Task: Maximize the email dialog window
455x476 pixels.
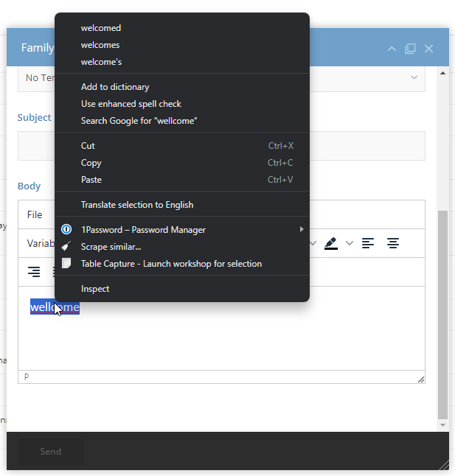Action: (410, 49)
